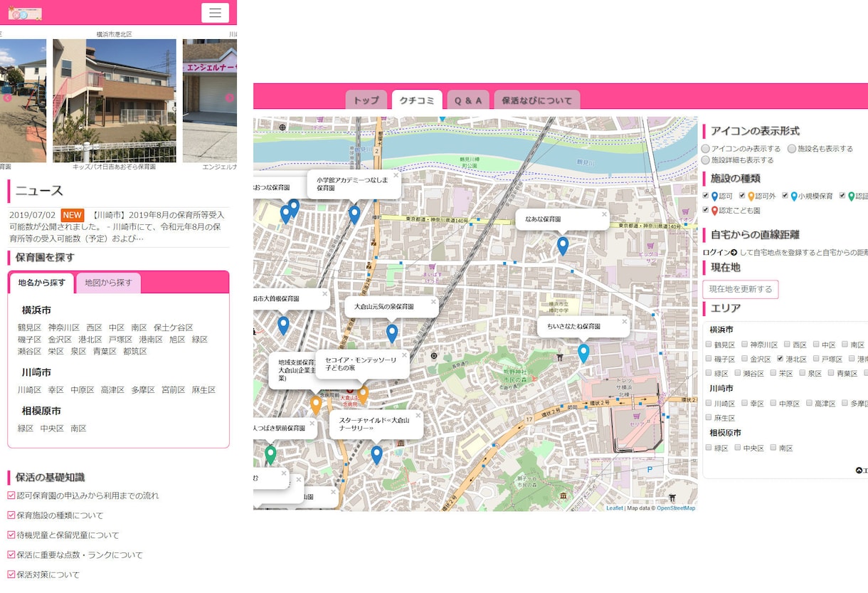Switch to 地図から探す tab
The width and height of the screenshot is (868, 593).
pyautogui.click(x=108, y=283)
